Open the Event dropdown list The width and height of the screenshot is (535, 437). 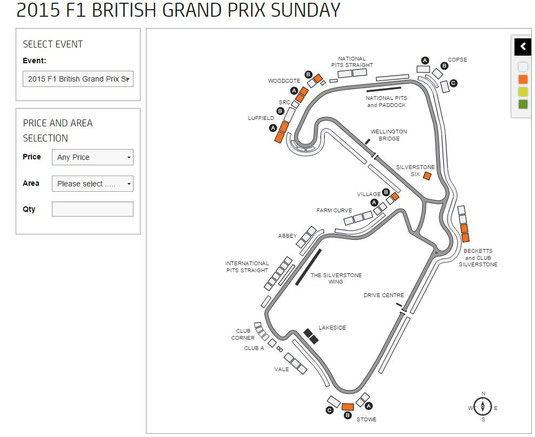(78, 79)
